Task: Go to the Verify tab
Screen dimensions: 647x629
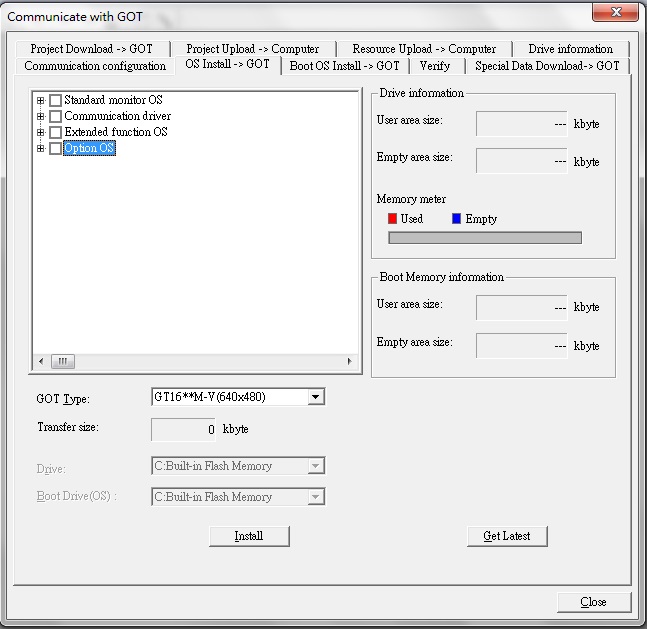Action: [x=435, y=66]
